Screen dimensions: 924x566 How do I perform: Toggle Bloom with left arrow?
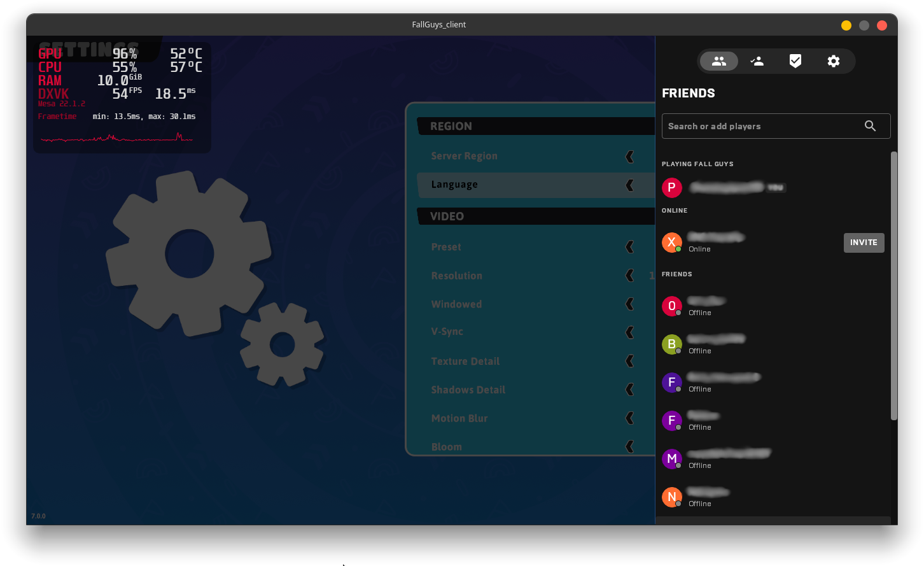coord(629,447)
